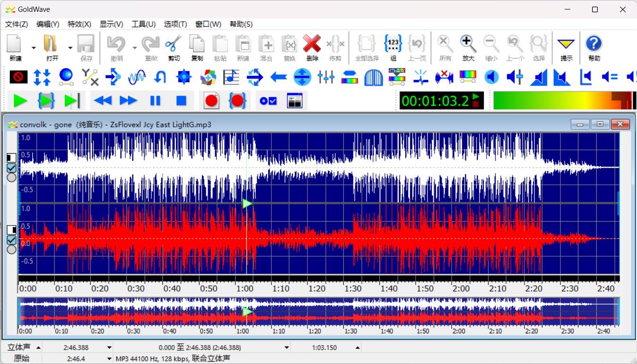Expand the dropdown arrow next to New (新建)

point(33,48)
